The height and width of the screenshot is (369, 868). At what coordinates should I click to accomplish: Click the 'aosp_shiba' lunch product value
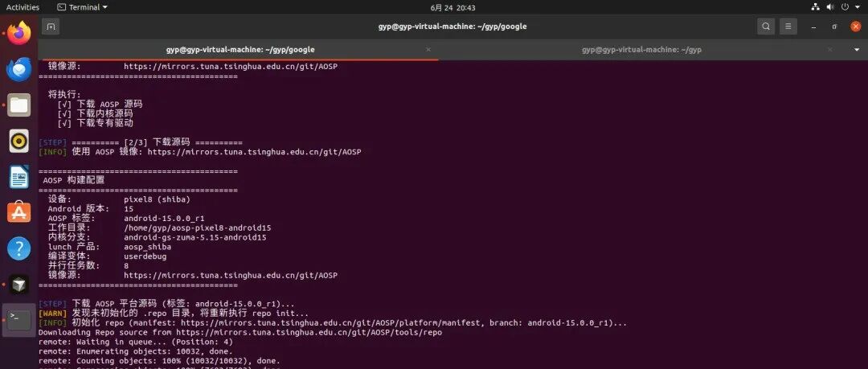(147, 247)
